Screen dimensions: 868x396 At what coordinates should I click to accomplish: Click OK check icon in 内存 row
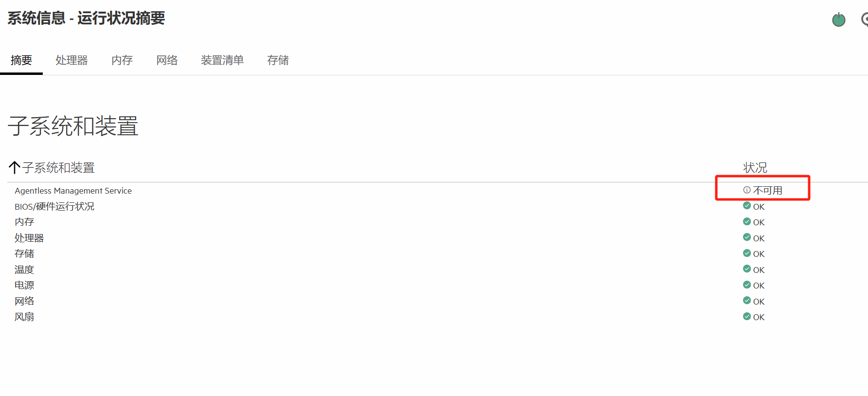tap(747, 222)
